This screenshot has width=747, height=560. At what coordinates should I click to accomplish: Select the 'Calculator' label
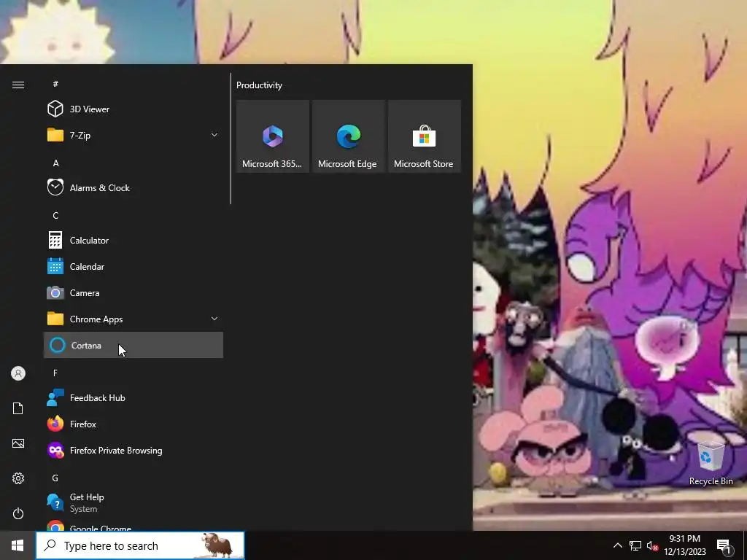coord(89,241)
